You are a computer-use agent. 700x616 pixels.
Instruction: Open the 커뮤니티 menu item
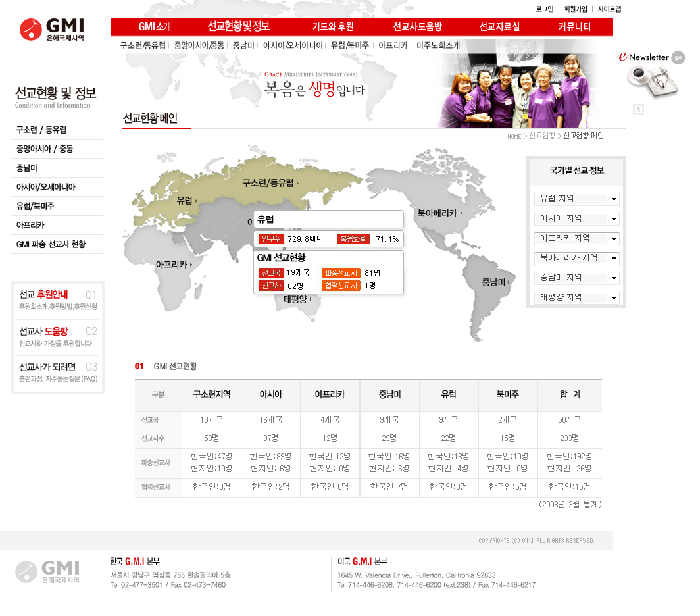[574, 27]
